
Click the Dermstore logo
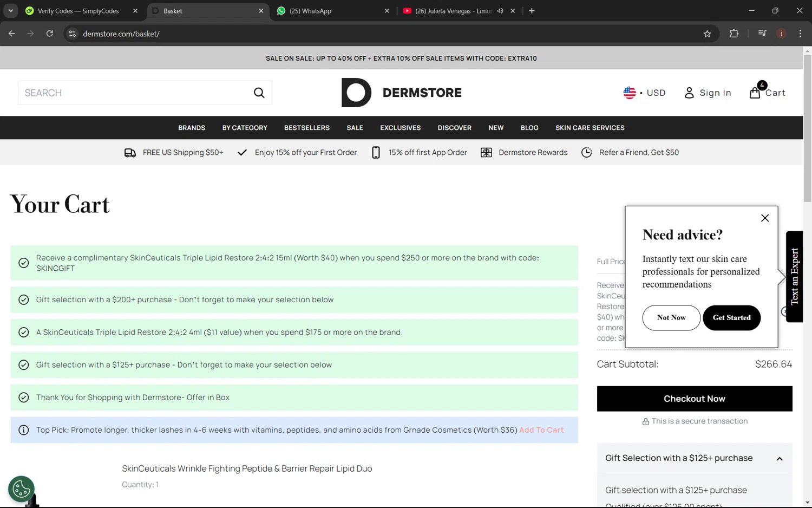click(x=402, y=93)
